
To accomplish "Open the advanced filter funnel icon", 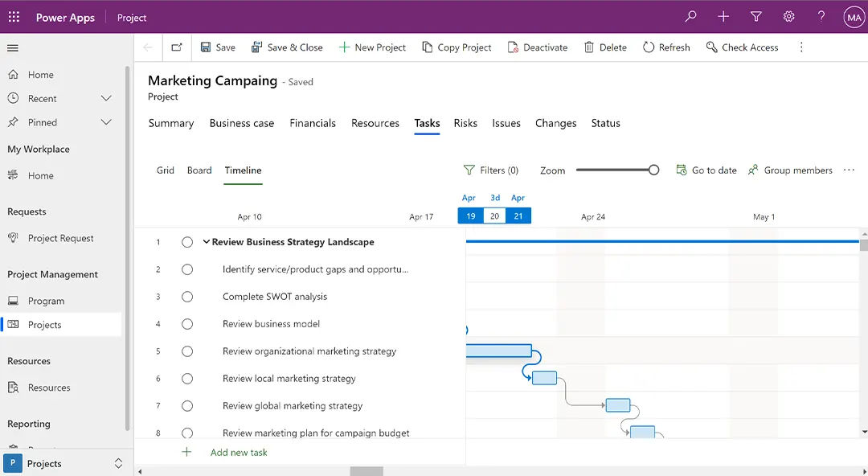I will click(755, 17).
